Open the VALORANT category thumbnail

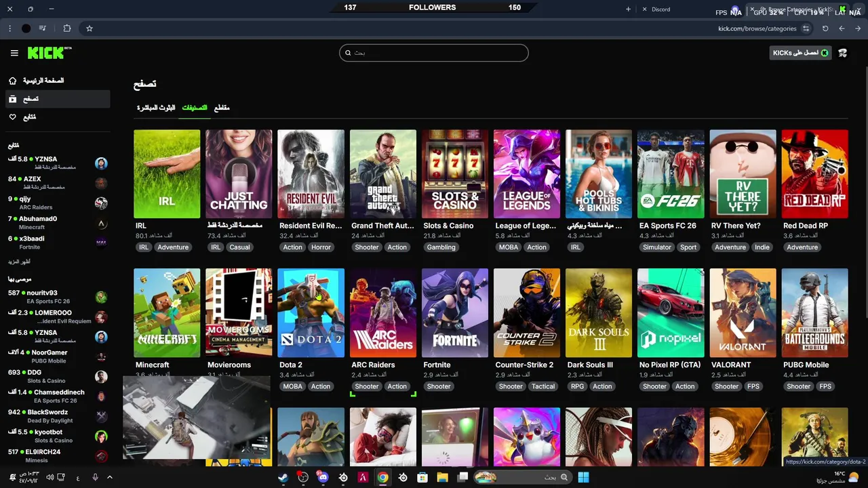tap(743, 313)
